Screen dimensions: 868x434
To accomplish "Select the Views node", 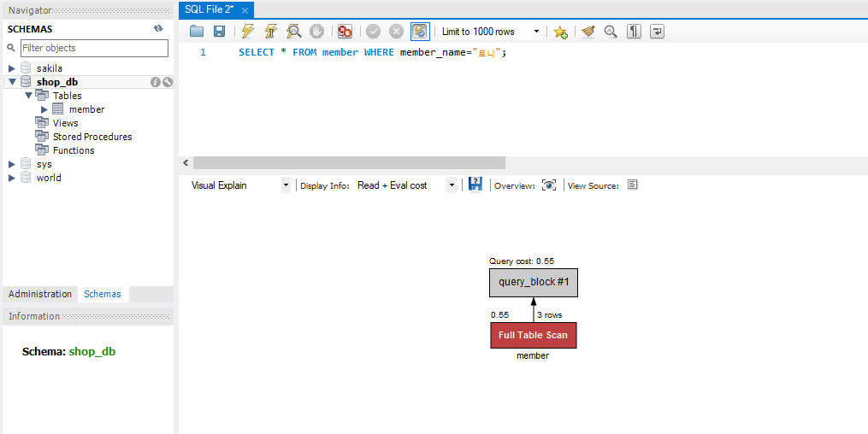I will 65,123.
